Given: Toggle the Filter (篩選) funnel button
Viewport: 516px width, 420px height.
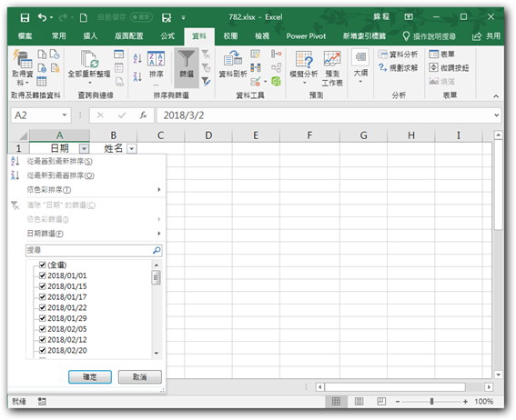Looking at the screenshot, I should pos(187,67).
